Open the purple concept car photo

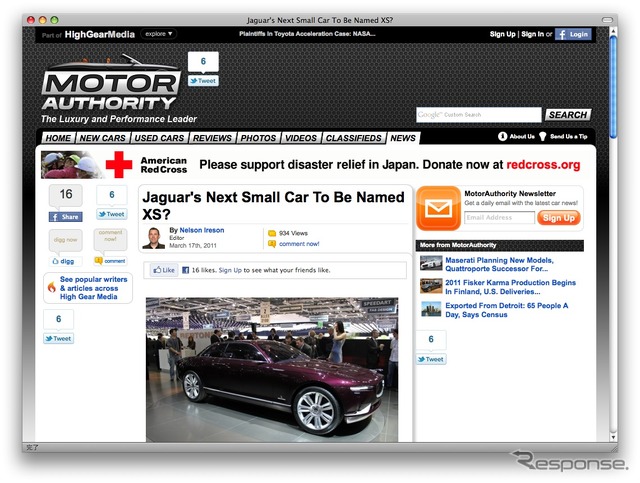272,369
